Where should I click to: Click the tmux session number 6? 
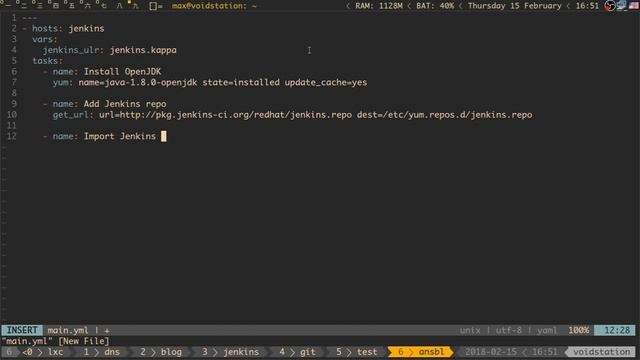coord(9,352)
